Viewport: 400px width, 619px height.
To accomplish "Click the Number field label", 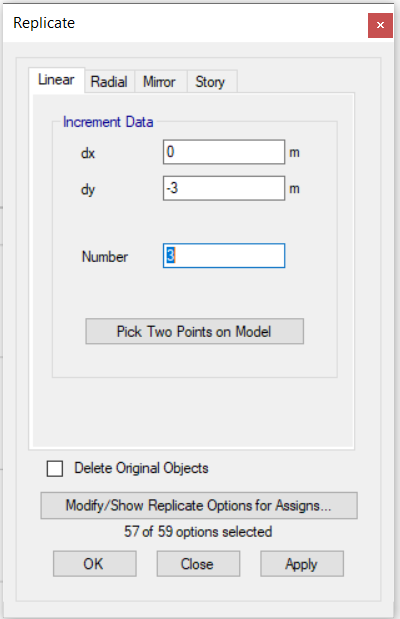I will 105,257.
